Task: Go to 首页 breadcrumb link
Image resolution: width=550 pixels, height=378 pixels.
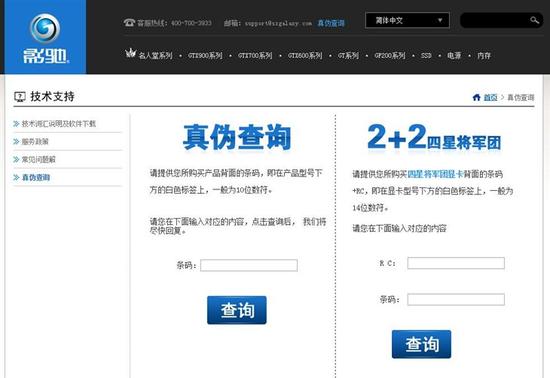Action: [490, 97]
